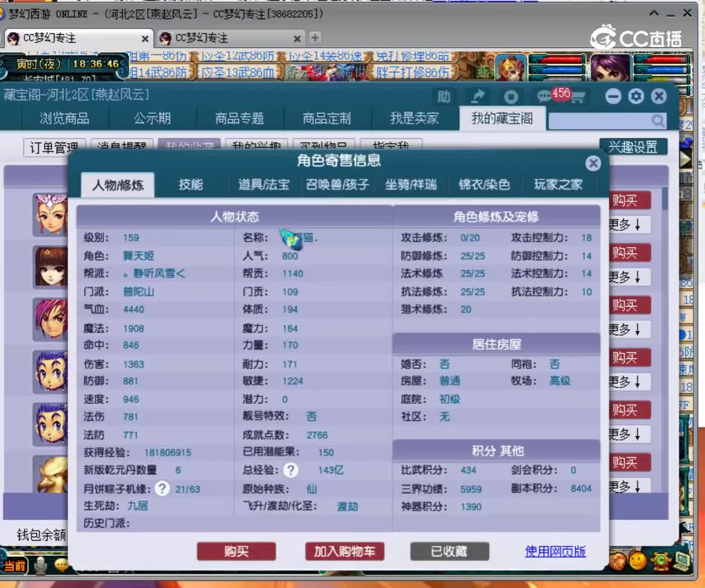Click the character portrait at top right of game
The width and height of the screenshot is (705, 588).
(x=611, y=68)
